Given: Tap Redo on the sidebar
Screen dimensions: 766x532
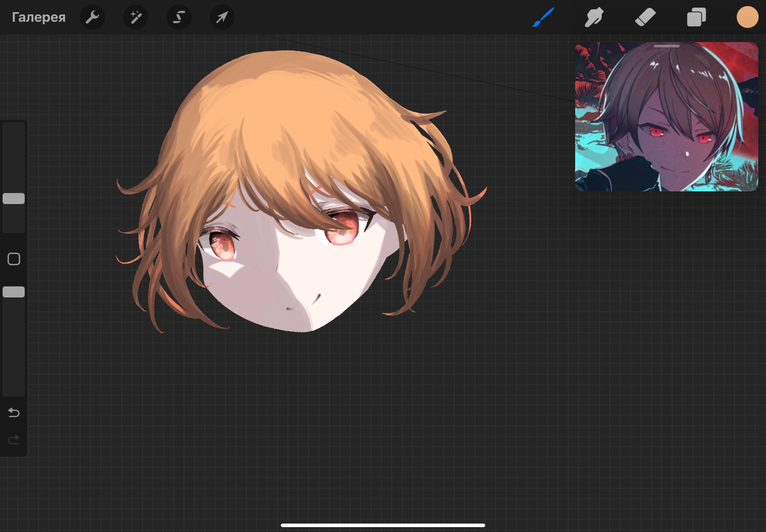Looking at the screenshot, I should [x=13, y=439].
